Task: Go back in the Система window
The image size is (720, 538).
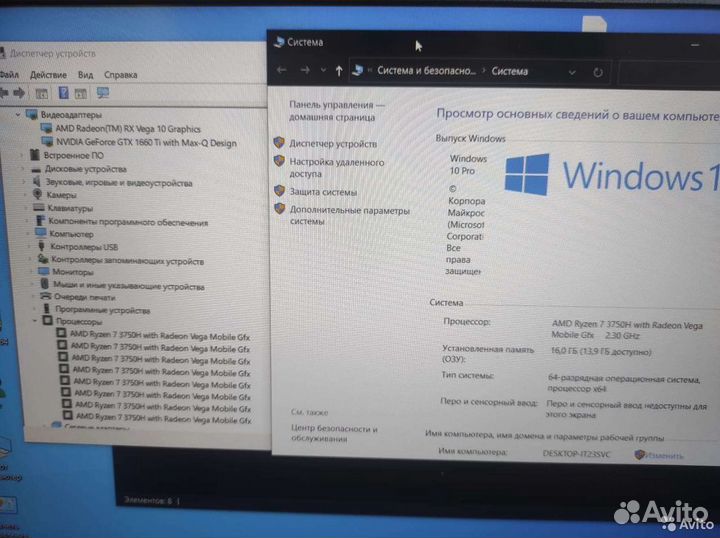Action: 281,70
